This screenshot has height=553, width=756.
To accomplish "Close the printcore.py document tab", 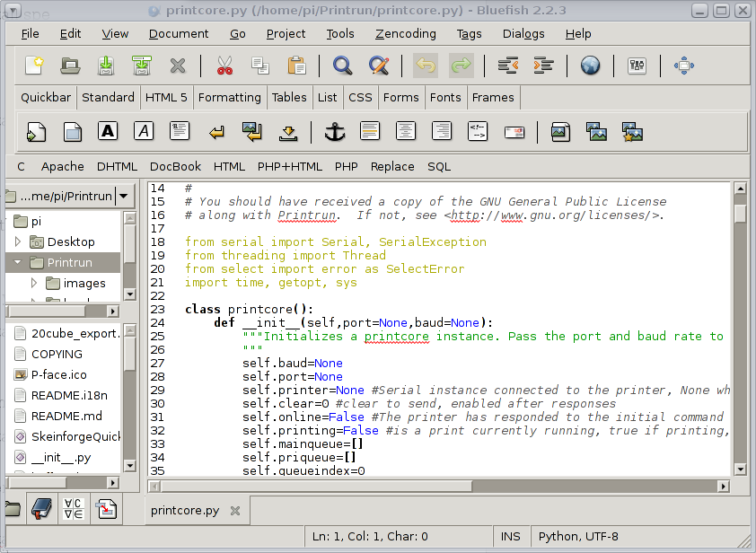I will click(x=235, y=511).
